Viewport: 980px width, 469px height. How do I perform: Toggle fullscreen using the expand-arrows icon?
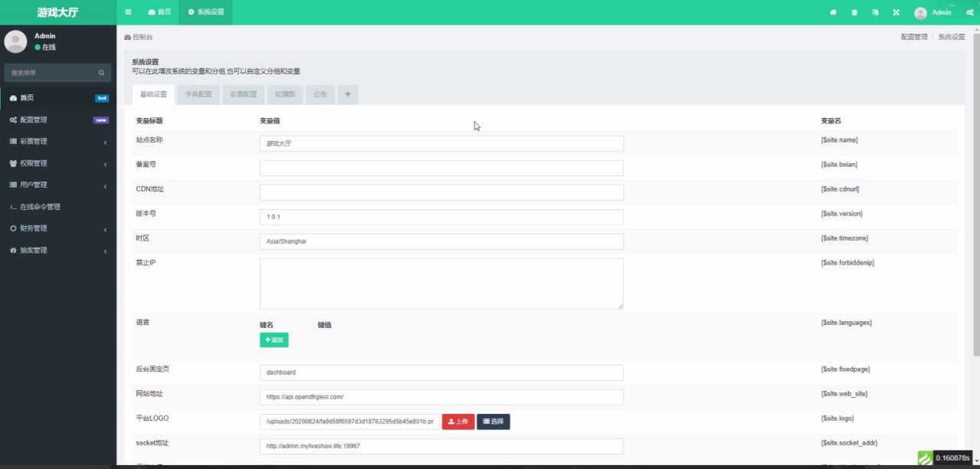pyautogui.click(x=896, y=12)
